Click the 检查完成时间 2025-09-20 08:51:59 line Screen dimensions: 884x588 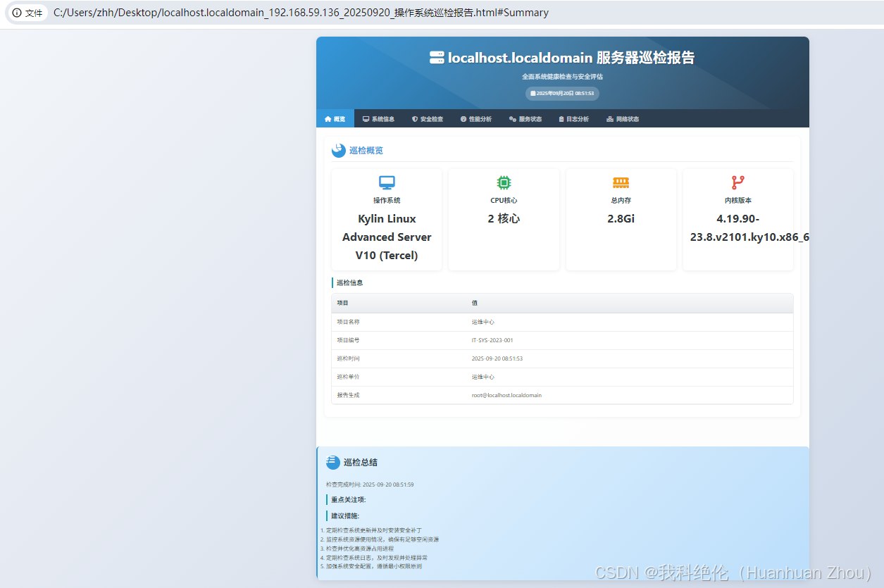(370, 484)
